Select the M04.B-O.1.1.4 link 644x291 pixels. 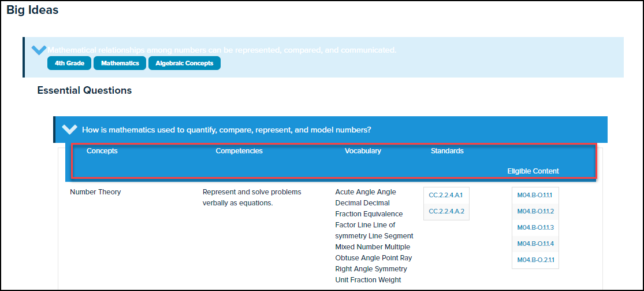(535, 244)
